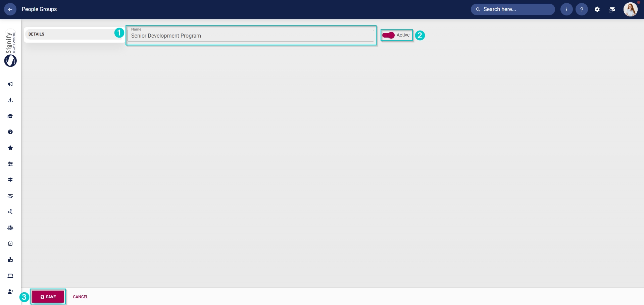
Task: Open the balance scale sidebar icon
Action: point(10,228)
